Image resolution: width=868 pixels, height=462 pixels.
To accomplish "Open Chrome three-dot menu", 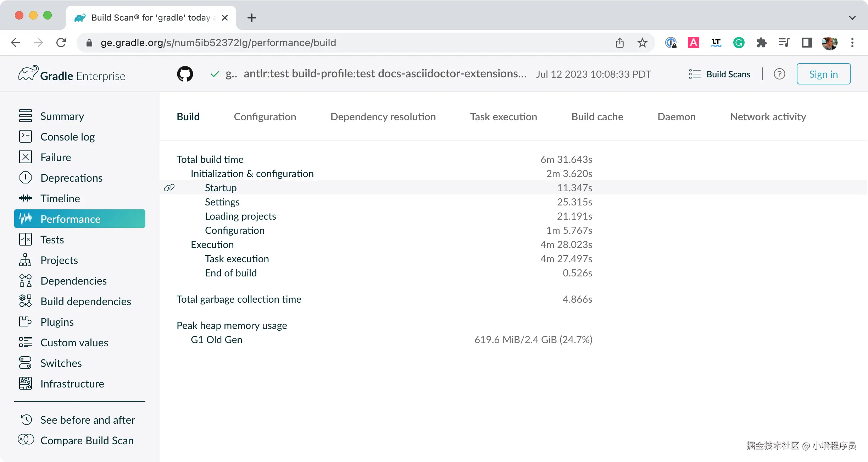I will tap(852, 43).
